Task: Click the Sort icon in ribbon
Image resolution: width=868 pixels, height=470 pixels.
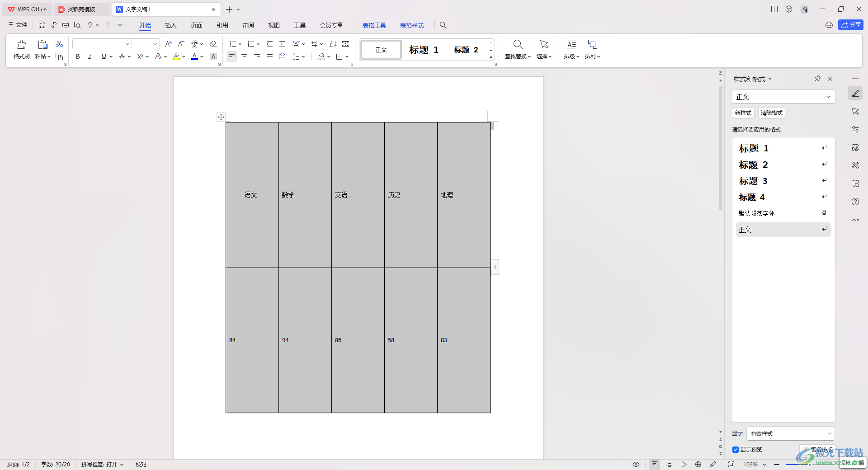Action: pyautogui.click(x=333, y=44)
